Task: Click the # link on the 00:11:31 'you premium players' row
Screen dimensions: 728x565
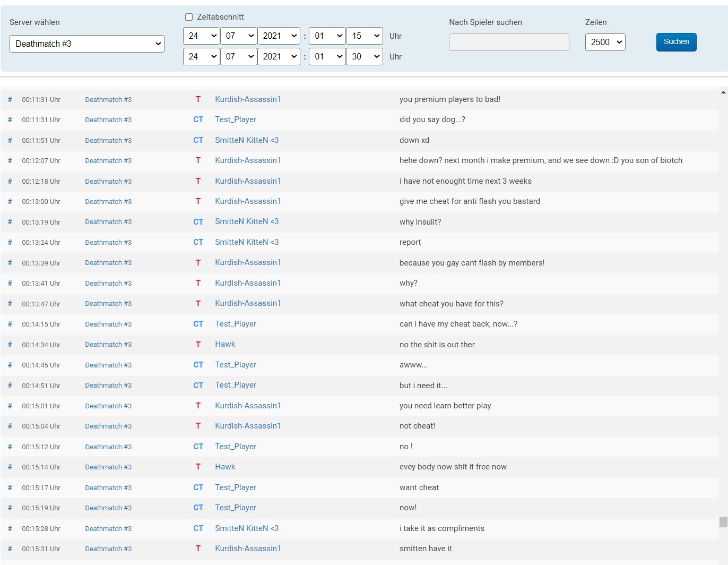Action: 10,99
